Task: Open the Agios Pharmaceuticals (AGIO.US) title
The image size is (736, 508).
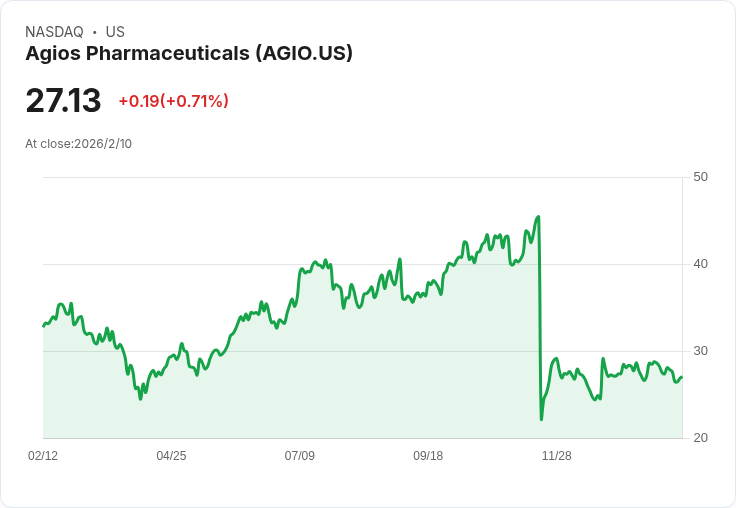Action: pos(189,53)
